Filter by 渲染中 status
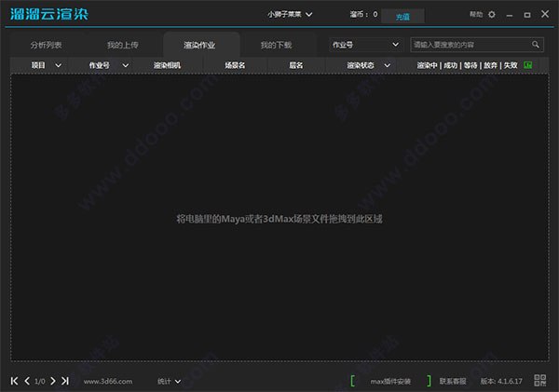Viewport: 559px width, 392px height. point(427,65)
